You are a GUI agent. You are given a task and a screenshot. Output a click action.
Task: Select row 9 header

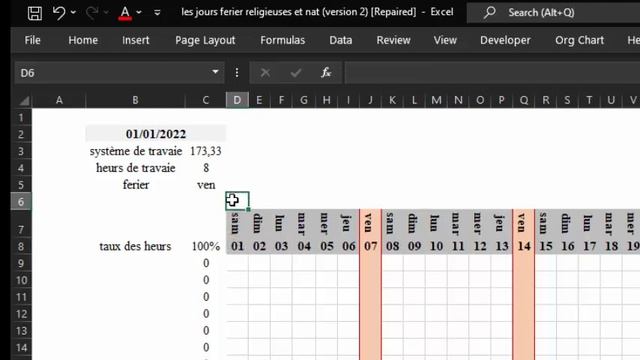coord(21,263)
